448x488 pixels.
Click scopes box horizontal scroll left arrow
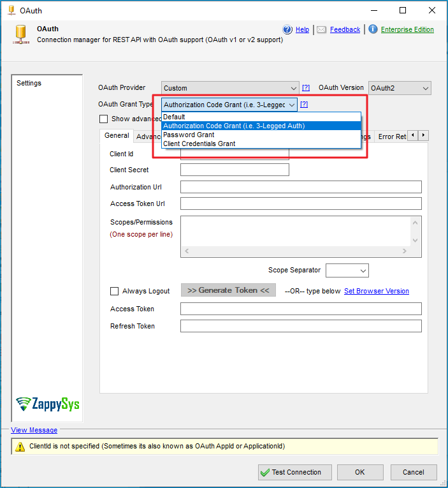point(187,251)
